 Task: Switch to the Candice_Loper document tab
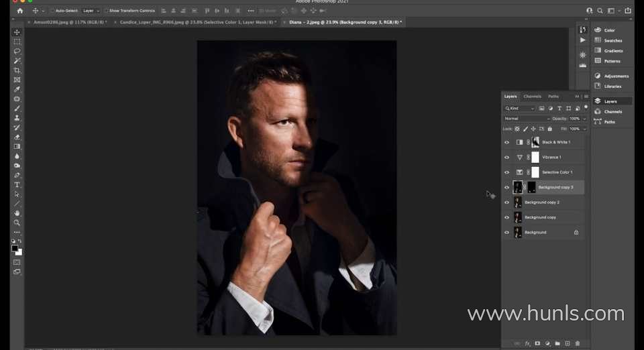pos(198,22)
